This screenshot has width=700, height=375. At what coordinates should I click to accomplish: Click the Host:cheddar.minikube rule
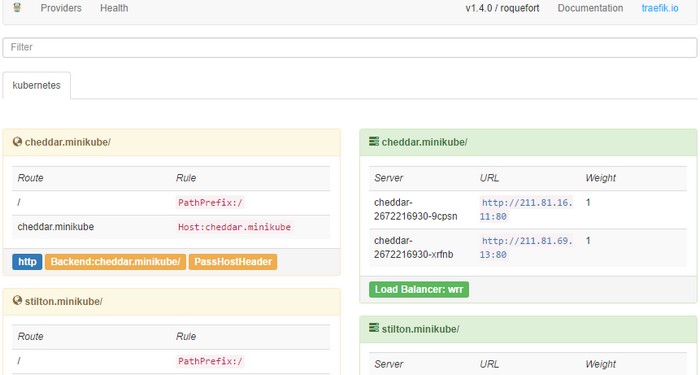(234, 227)
